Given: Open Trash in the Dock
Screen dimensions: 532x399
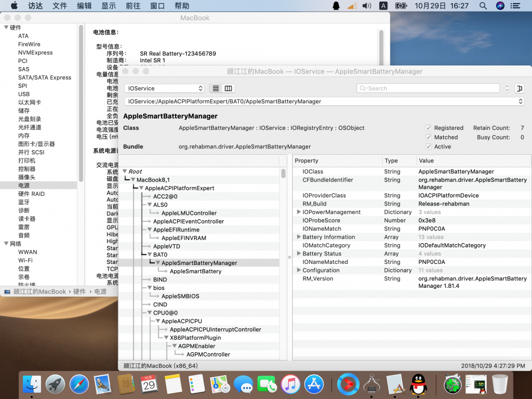Looking at the screenshot, I should point(500,384).
